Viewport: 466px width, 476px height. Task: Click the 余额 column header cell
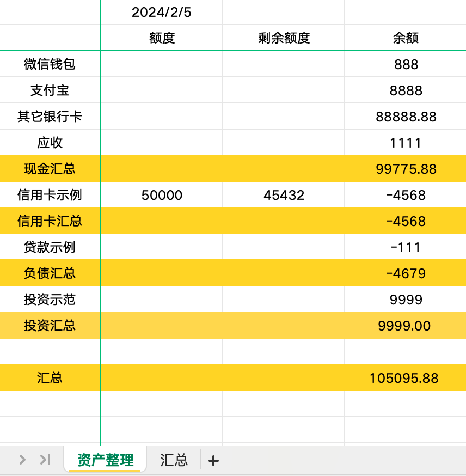point(406,38)
